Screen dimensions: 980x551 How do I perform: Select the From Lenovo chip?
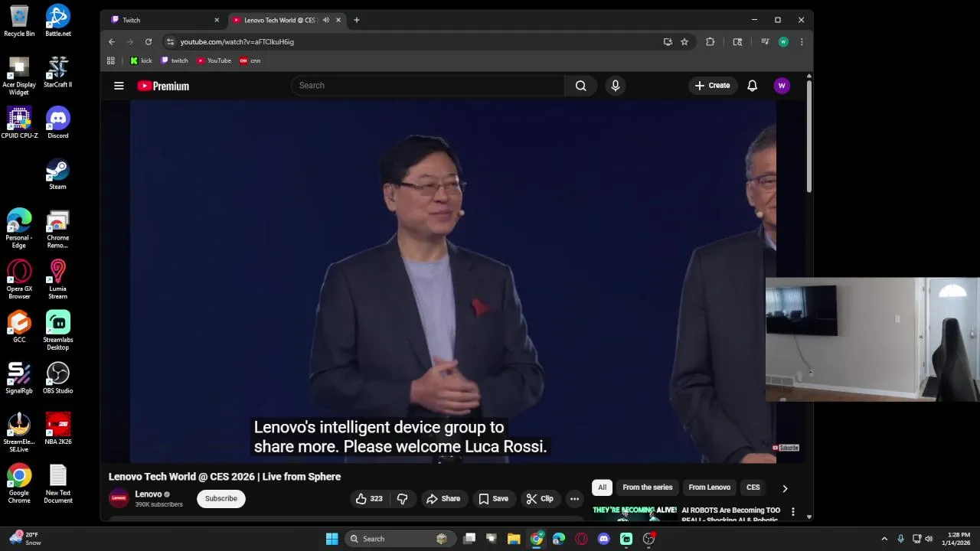709,487
